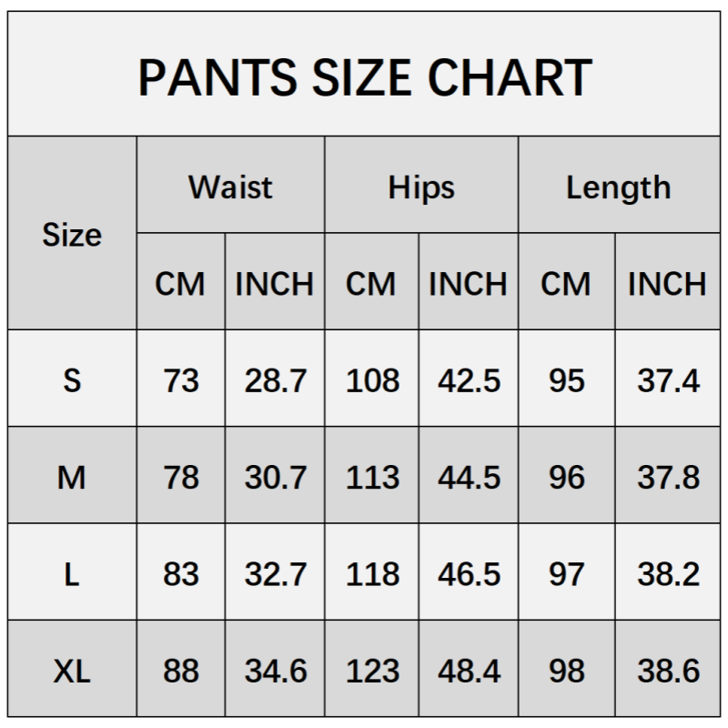Select length value 96 for size M
This screenshot has height=728, width=728.
pos(566,477)
